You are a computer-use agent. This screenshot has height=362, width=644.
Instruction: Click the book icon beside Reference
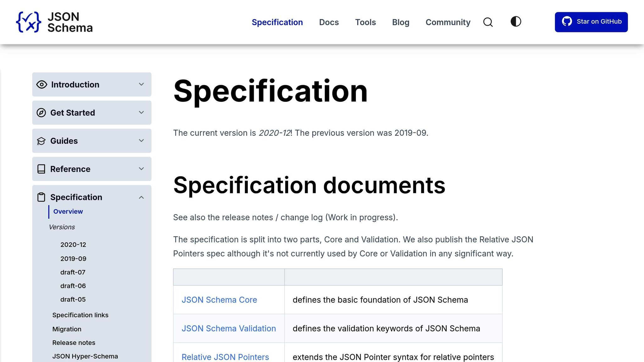(x=41, y=169)
